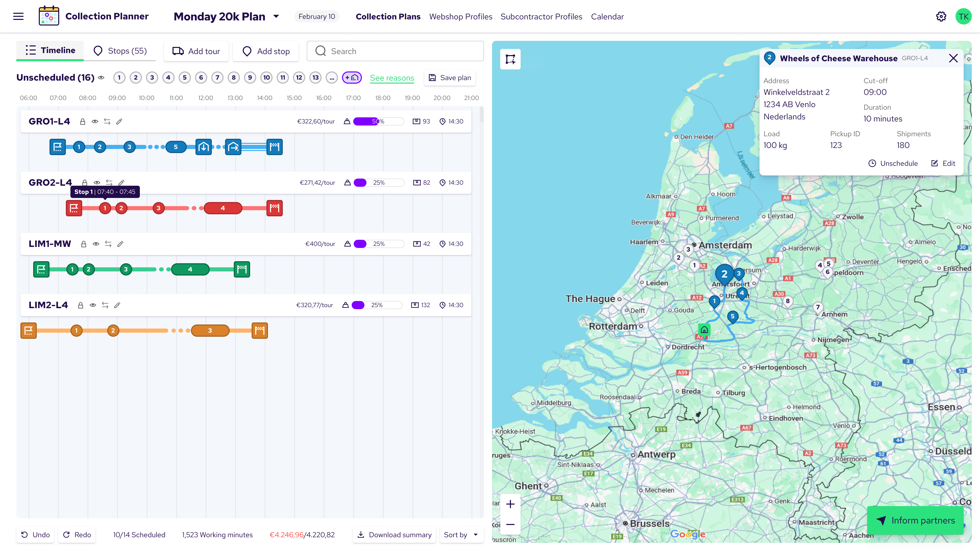This screenshot has width=980, height=551.
Task: Add a depot to unscheduled stops
Action: coord(351,78)
